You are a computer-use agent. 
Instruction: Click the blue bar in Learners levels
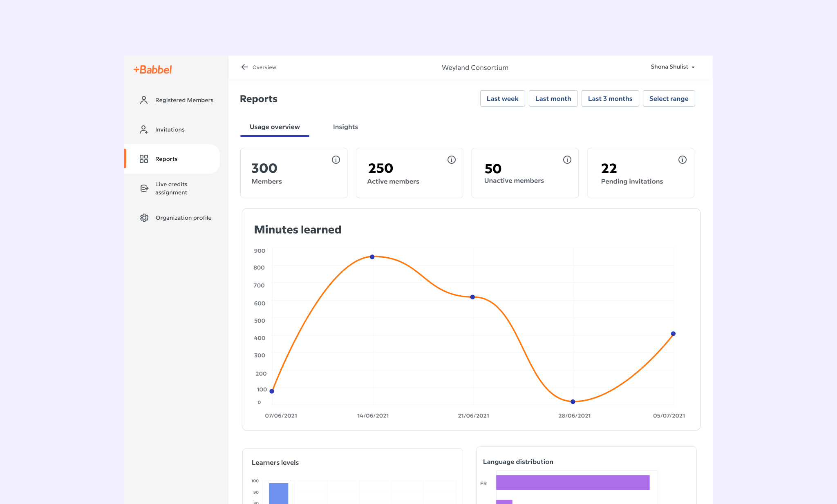click(278, 493)
